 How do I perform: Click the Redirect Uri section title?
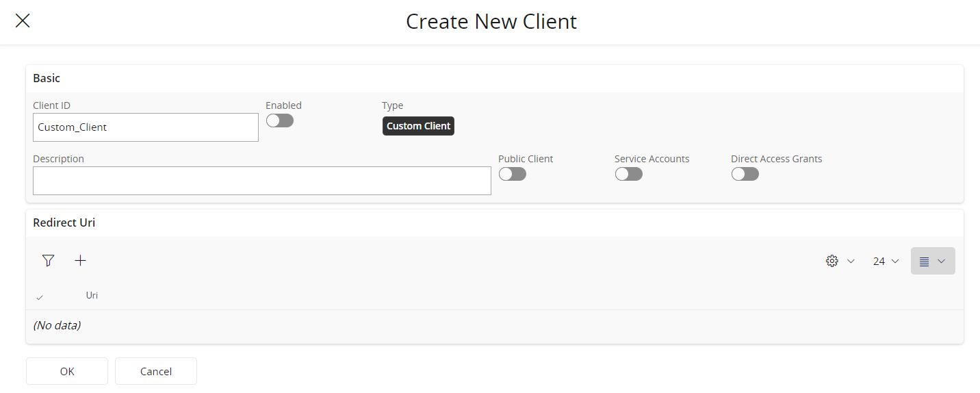point(64,223)
